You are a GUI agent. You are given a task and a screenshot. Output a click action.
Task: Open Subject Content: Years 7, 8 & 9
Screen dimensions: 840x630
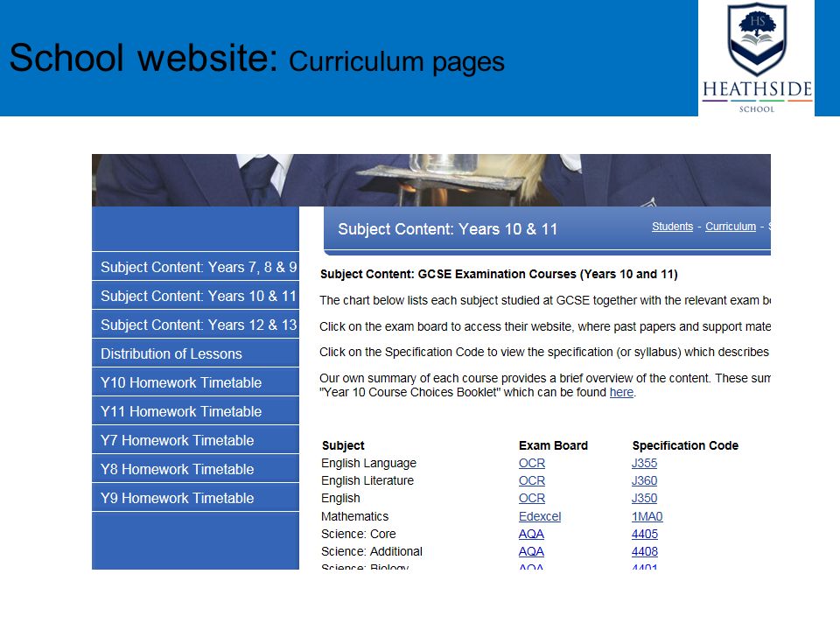click(195, 267)
